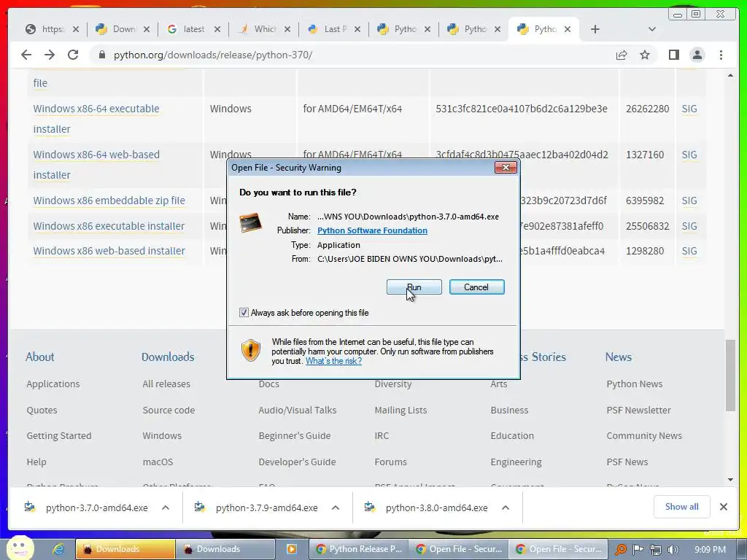Open Beginner's Guide footer link
The image size is (747, 560).
pos(295,436)
